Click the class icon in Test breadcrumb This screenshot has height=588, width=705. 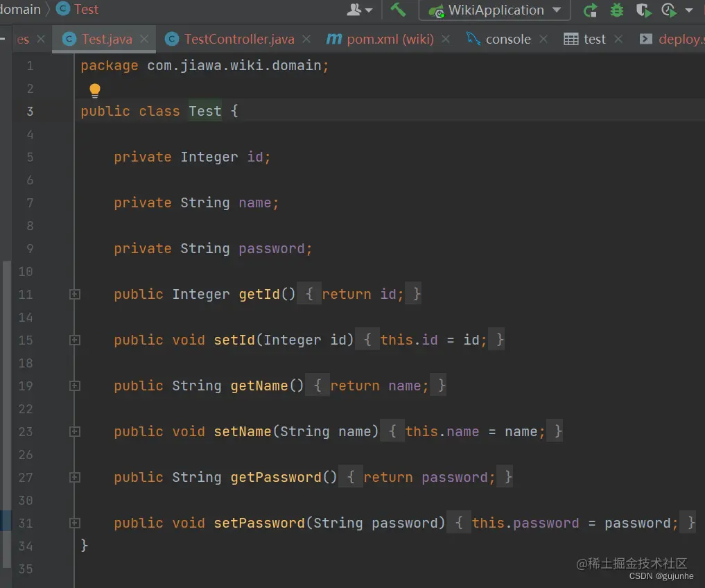click(63, 8)
